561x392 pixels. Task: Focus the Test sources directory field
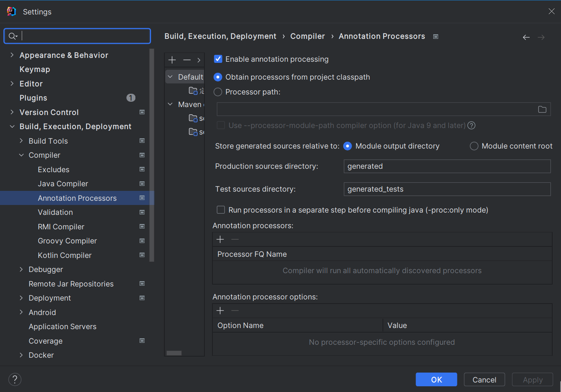[x=447, y=189]
